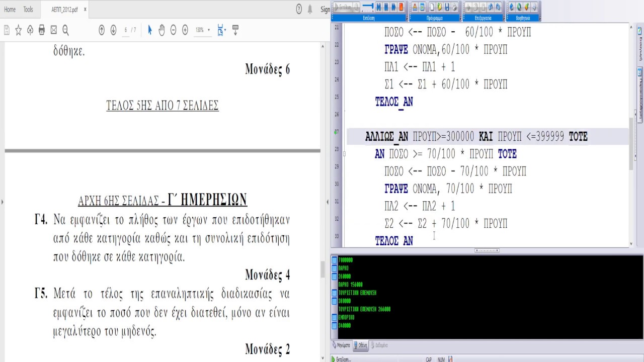This screenshot has height=362, width=644.
Task: Zoom in the PDF with plus icon
Action: coord(185,30)
